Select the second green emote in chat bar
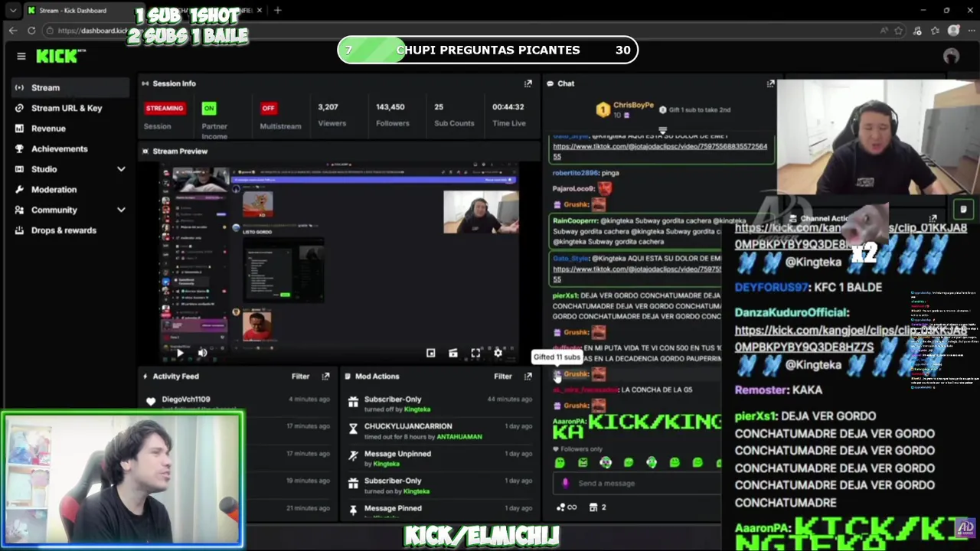980x551 pixels. click(x=583, y=462)
